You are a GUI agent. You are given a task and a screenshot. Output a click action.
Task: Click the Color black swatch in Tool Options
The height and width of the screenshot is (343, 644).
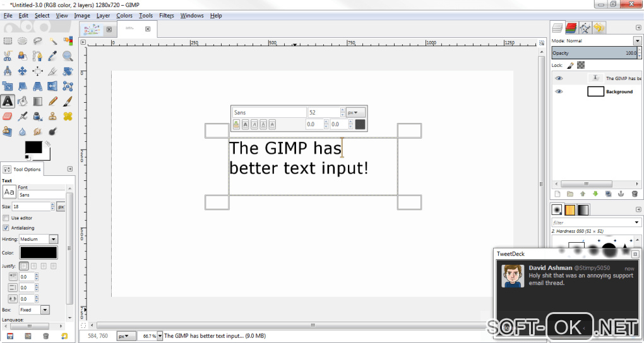tap(39, 252)
